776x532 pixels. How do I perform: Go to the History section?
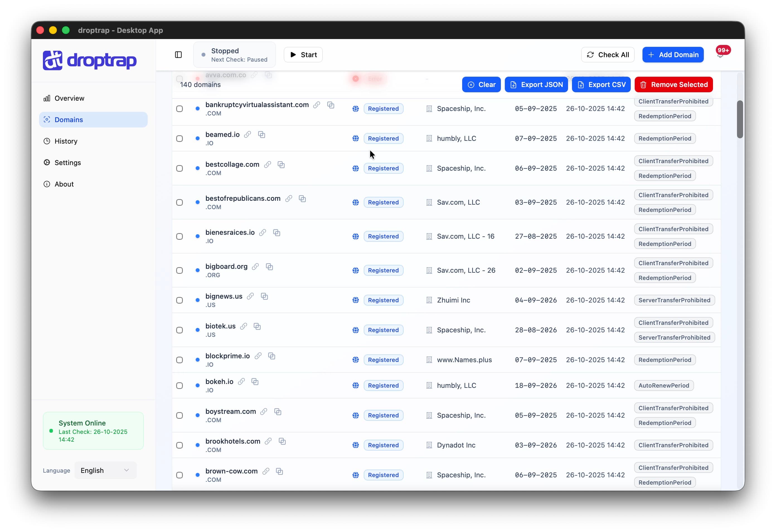click(66, 141)
